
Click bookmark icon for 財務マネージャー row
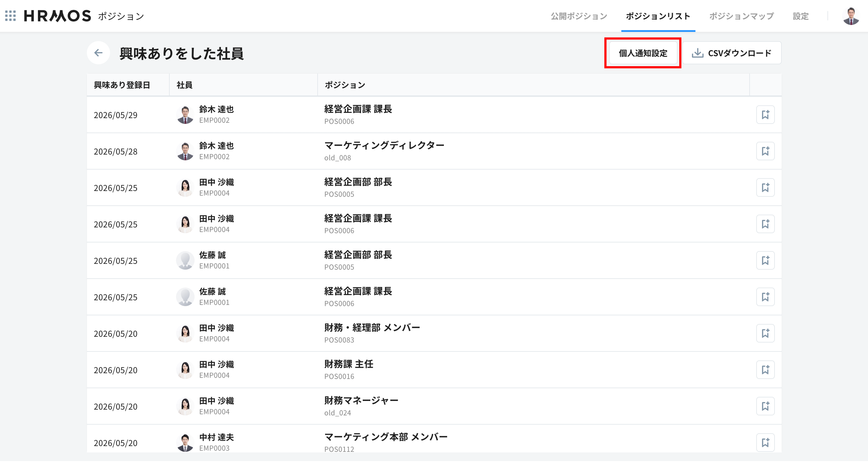point(765,406)
